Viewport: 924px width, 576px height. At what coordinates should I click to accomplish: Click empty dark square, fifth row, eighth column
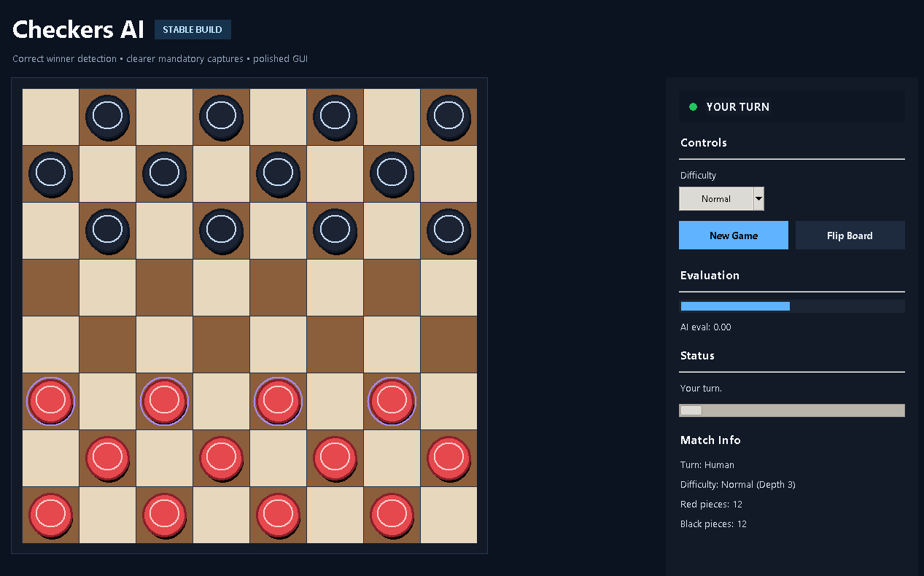coord(449,344)
